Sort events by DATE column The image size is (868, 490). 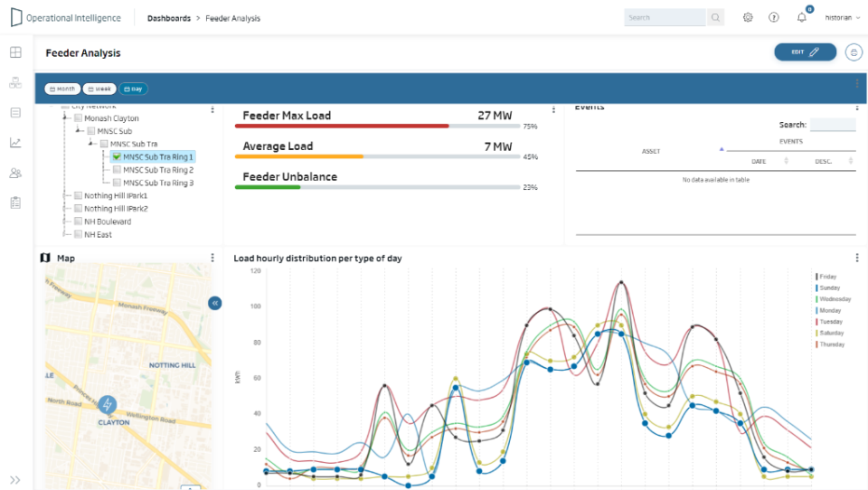click(759, 161)
